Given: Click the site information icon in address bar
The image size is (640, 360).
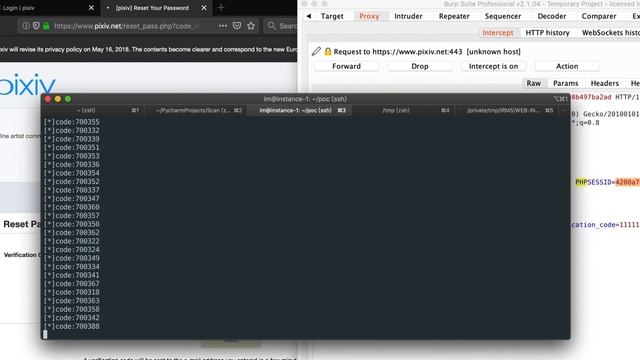Looking at the screenshot, I should click(26, 26).
